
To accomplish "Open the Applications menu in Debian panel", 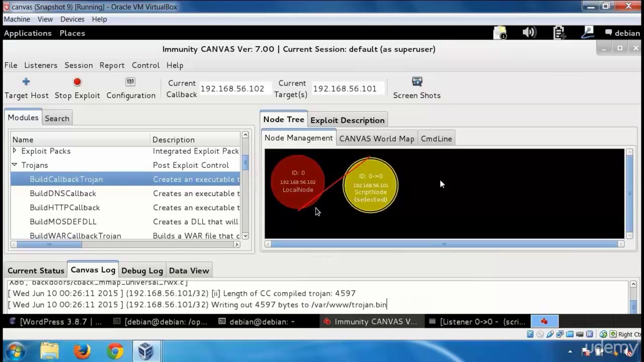I will (x=28, y=33).
